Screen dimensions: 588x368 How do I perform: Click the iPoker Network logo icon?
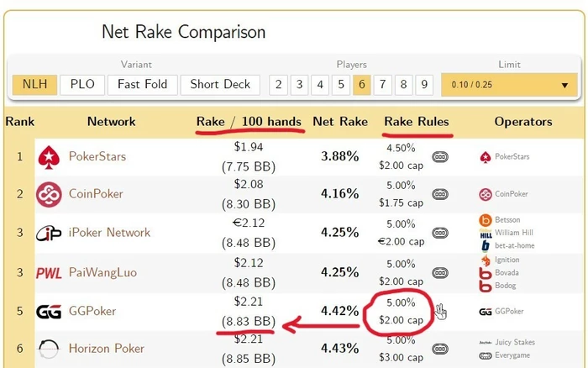tap(49, 234)
